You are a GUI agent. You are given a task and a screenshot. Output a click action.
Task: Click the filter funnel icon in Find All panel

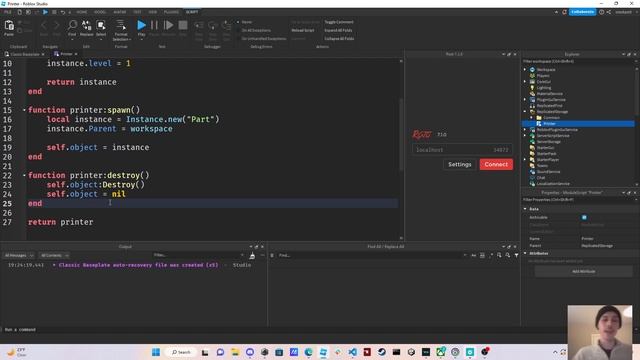516,256
